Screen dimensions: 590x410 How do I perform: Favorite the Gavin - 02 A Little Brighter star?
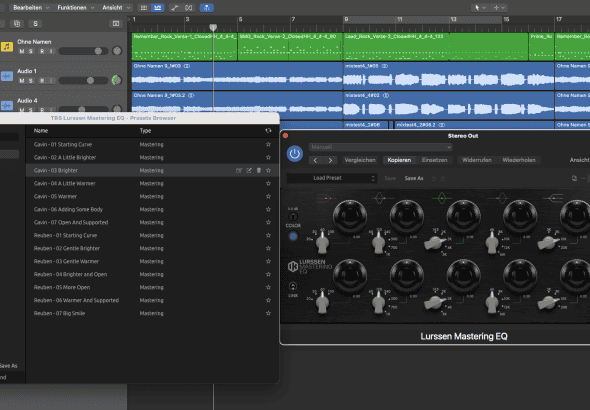[x=268, y=157]
